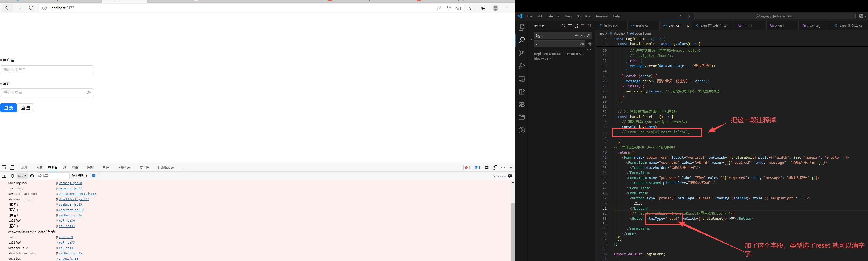Viewport: 868px width, 261px height.
Task: Open browser settings and more menu
Action: coord(508,8)
